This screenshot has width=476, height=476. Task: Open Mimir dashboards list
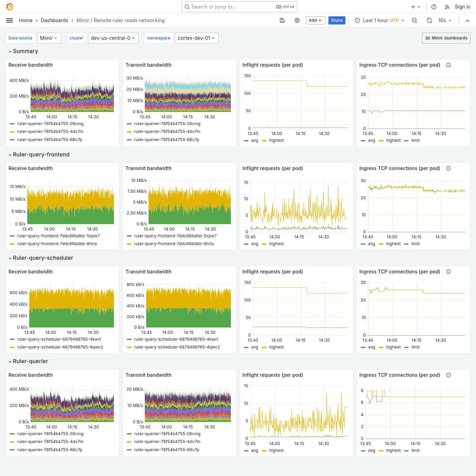pyautogui.click(x=446, y=38)
